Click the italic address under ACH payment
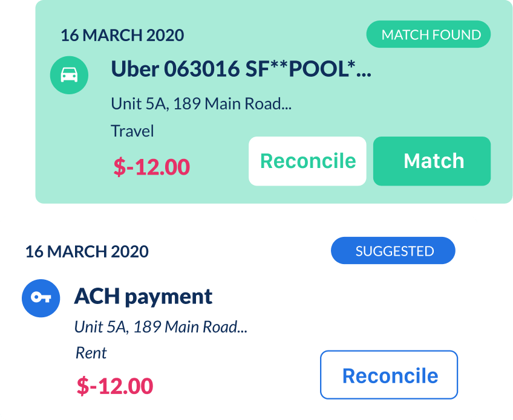The height and width of the screenshot is (420, 513). (161, 327)
